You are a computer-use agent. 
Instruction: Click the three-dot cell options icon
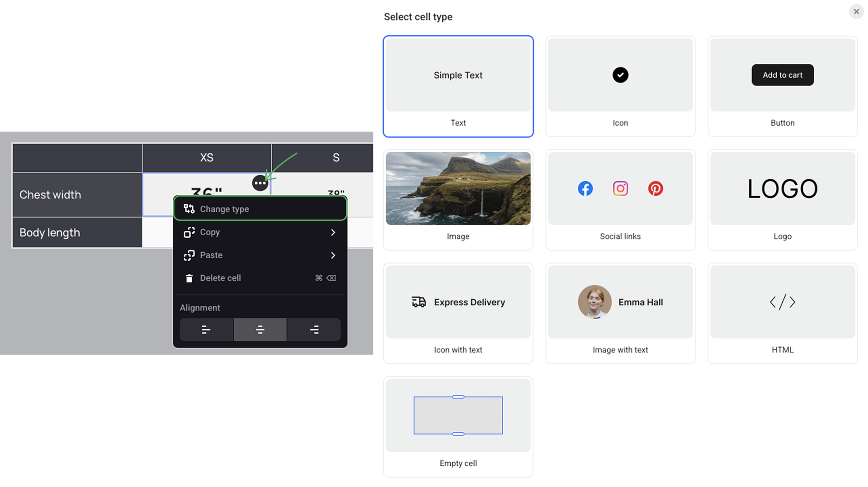click(x=260, y=183)
